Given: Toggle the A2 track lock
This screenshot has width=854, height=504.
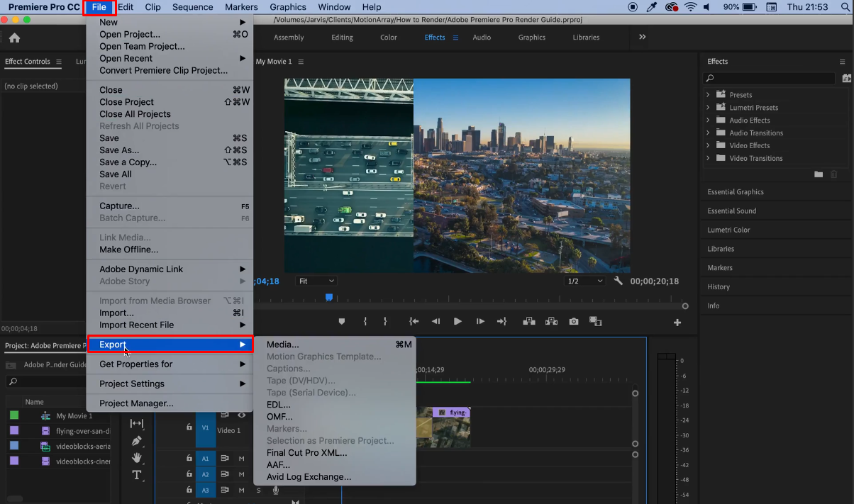Looking at the screenshot, I should click(189, 474).
